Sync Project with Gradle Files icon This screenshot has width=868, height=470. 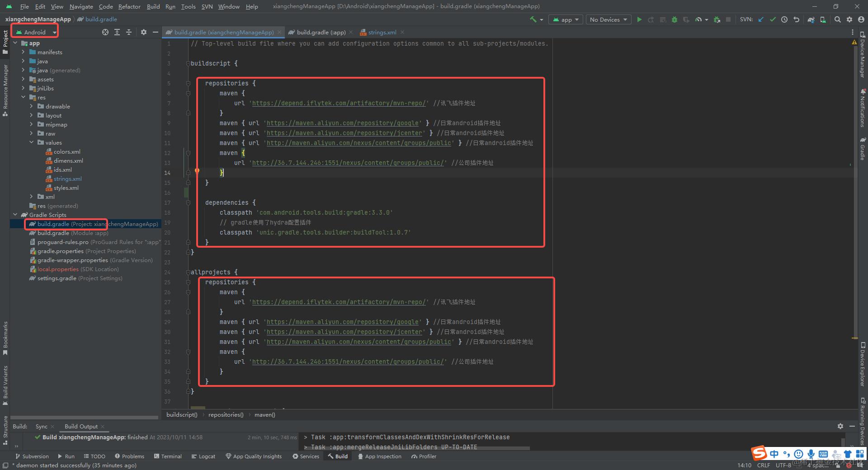pos(811,19)
